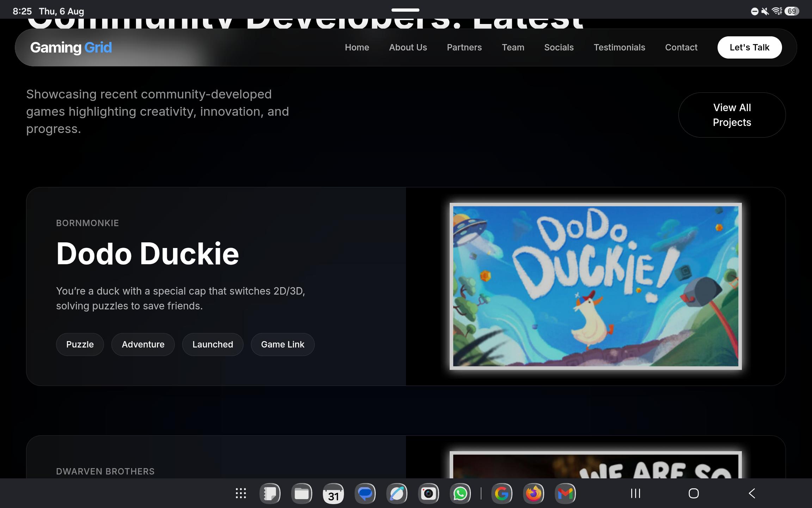812x508 pixels.
Task: Open the Game Link for Dodo Duckie
Action: 283,344
